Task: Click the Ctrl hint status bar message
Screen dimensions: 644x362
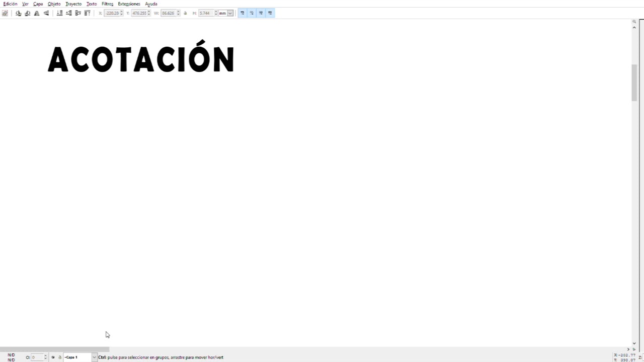Action: point(161,357)
